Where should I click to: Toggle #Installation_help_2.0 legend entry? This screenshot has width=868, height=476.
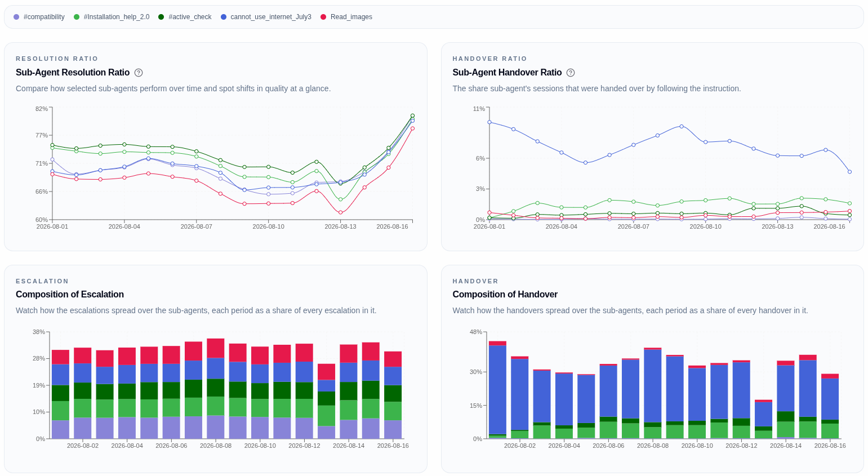(112, 17)
